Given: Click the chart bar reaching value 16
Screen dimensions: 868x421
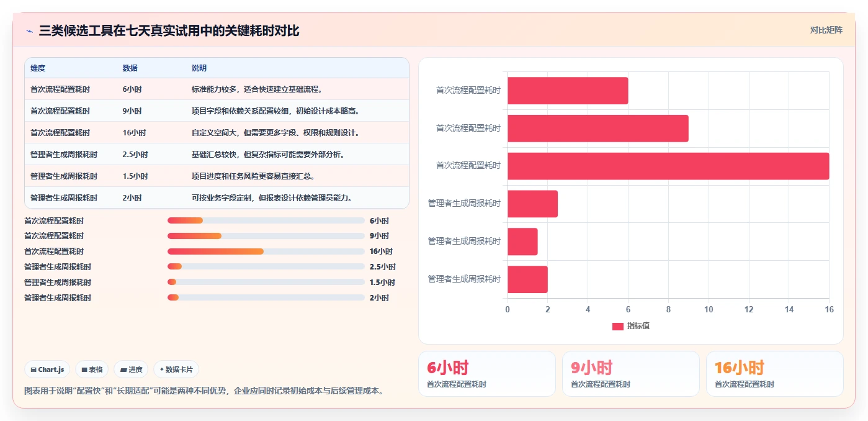Looking at the screenshot, I should [x=668, y=166].
